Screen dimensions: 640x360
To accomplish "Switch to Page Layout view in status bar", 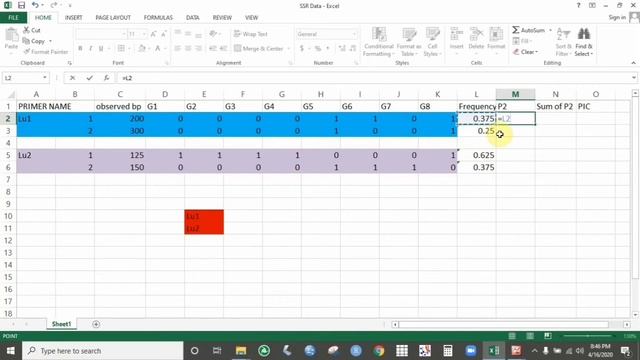I will tap(530, 336).
